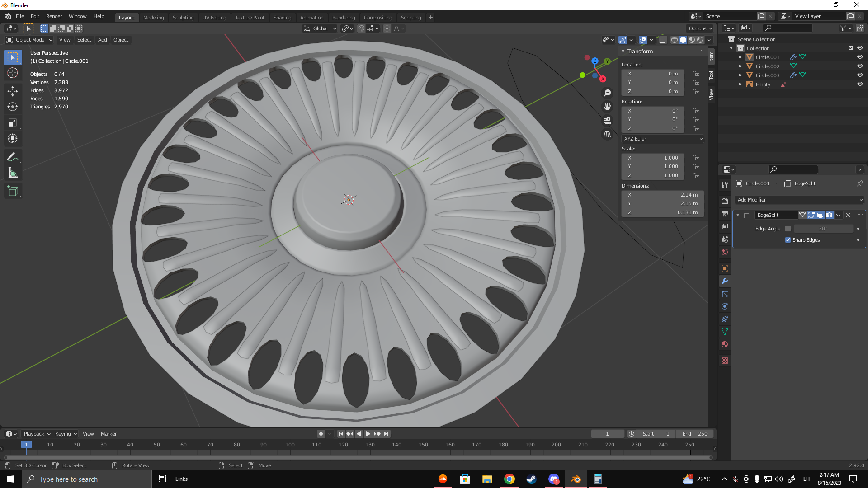The height and width of the screenshot is (488, 868).
Task: Enable the Edge Angle checkbox
Action: tap(788, 229)
